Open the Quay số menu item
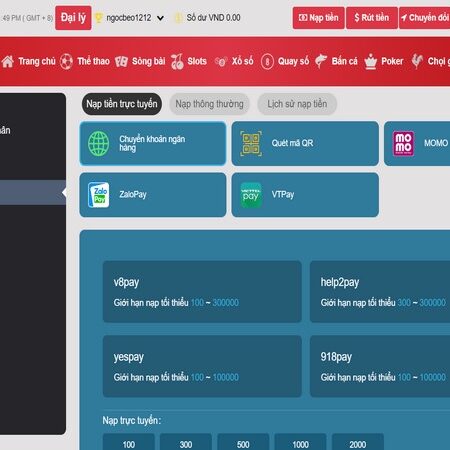This screenshot has width=450, height=450. point(285,61)
